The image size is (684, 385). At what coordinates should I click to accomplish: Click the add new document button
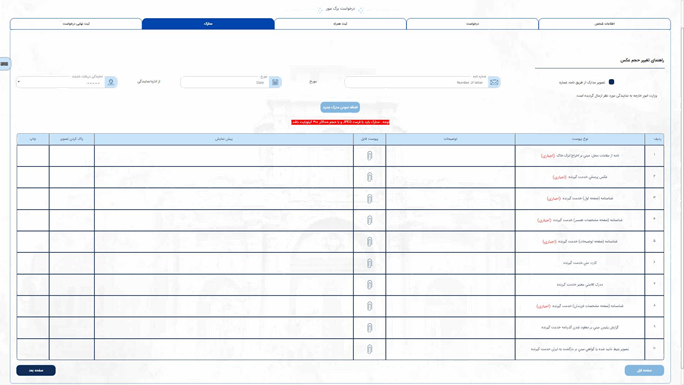pyautogui.click(x=340, y=107)
